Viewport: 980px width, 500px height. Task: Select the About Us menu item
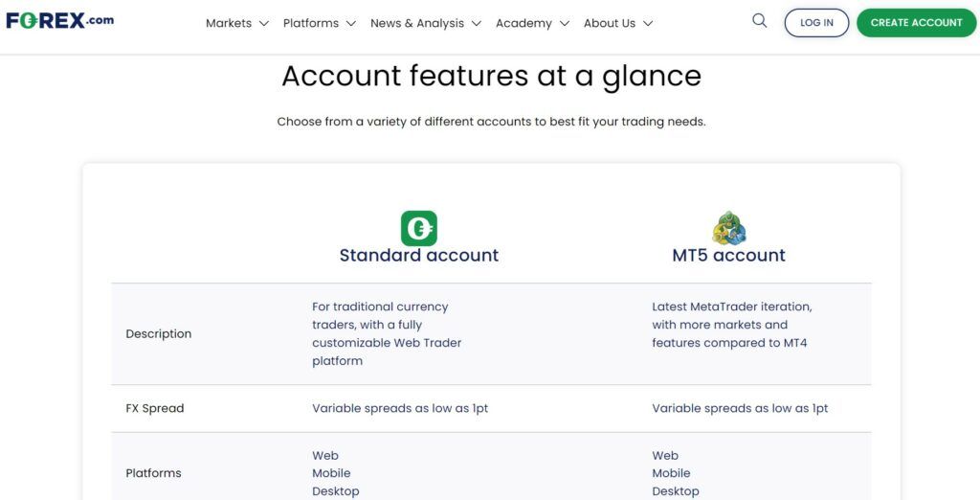610,23
